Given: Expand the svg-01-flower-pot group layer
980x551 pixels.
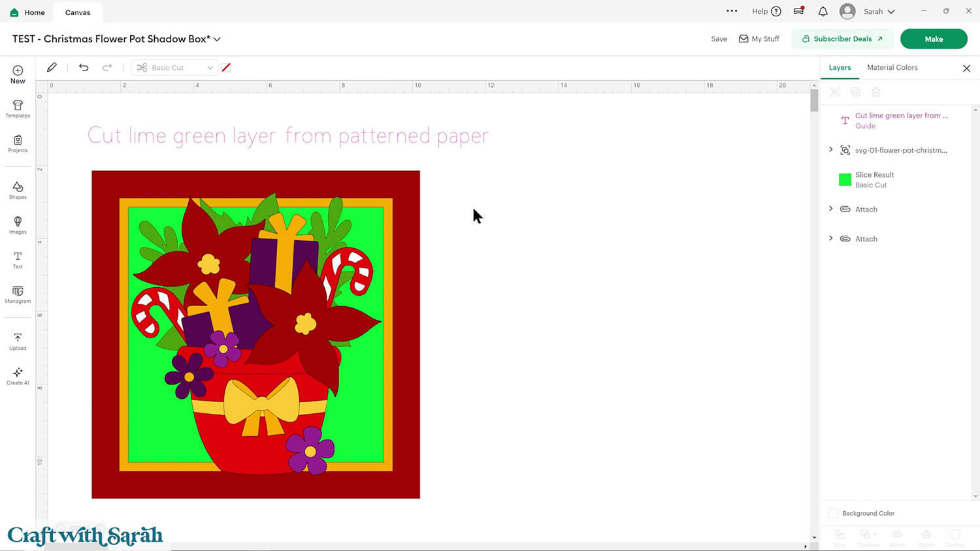Looking at the screenshot, I should point(831,150).
